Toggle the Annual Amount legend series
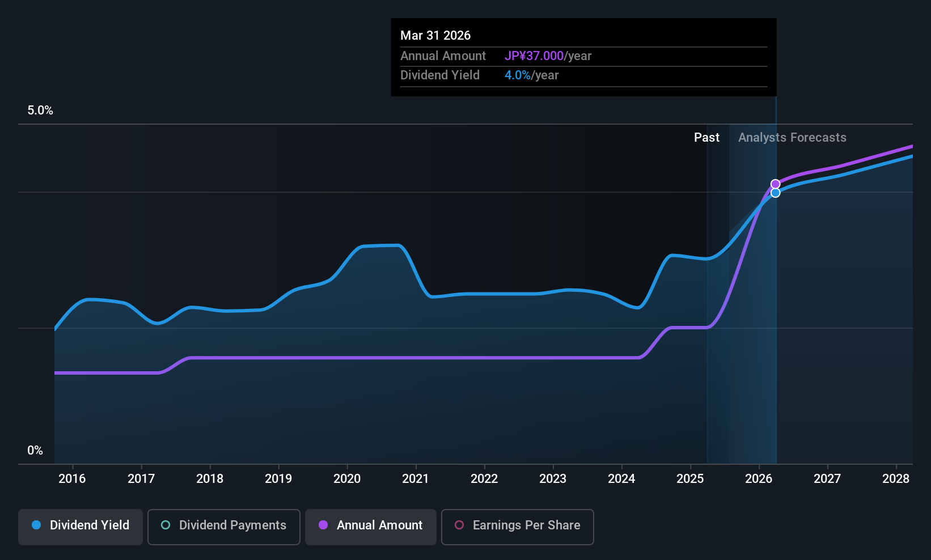The height and width of the screenshot is (560, 931). [371, 527]
